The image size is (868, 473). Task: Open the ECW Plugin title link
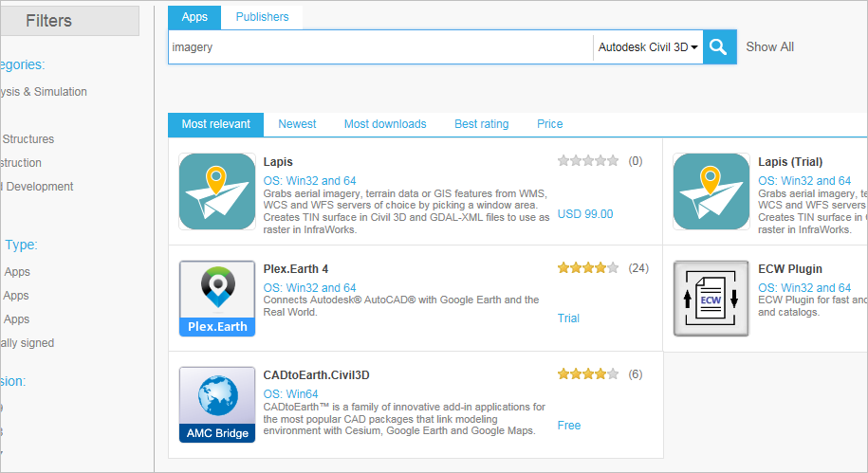point(790,269)
